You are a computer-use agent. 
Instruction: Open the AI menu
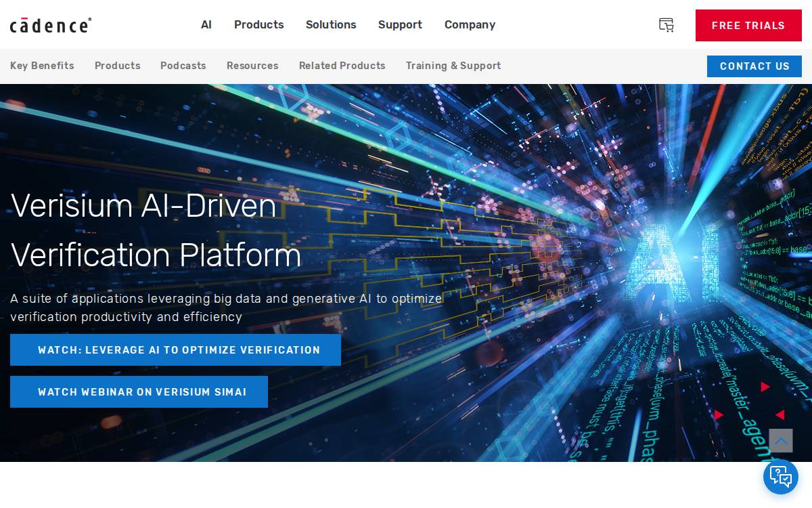tap(206, 24)
